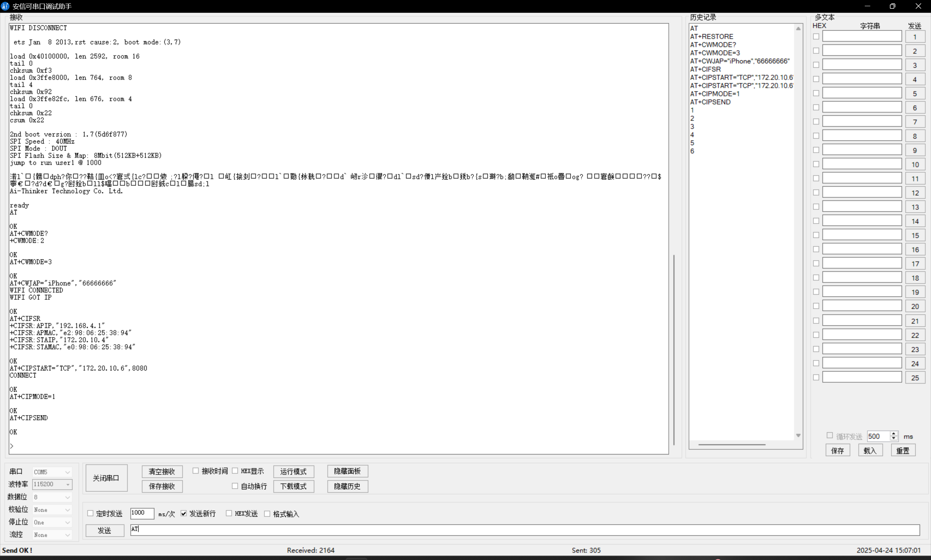Image resolution: width=931 pixels, height=560 pixels.
Task: Increase loop send interval with up stepper
Action: coord(893,433)
